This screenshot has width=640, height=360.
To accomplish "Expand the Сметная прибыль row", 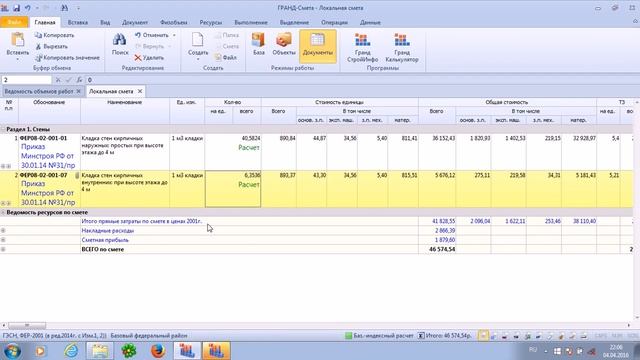I will 3,240.
